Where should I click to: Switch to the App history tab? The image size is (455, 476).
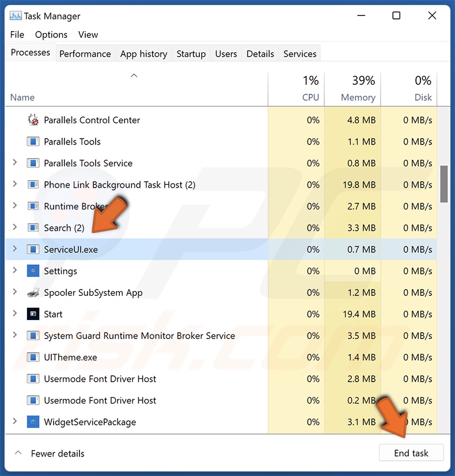(143, 54)
